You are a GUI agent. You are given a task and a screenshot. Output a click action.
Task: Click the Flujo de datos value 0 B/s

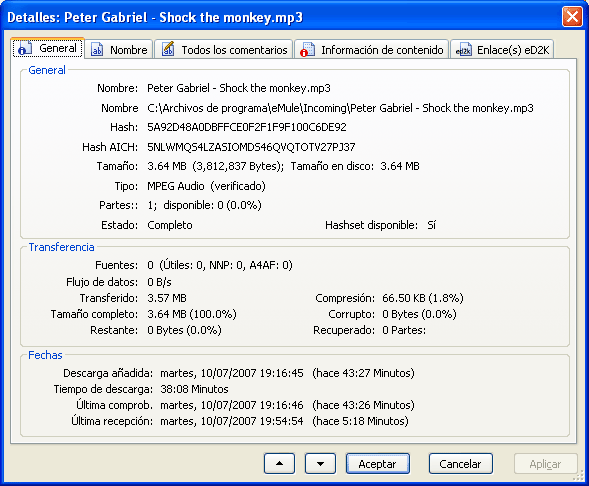pyautogui.click(x=159, y=282)
